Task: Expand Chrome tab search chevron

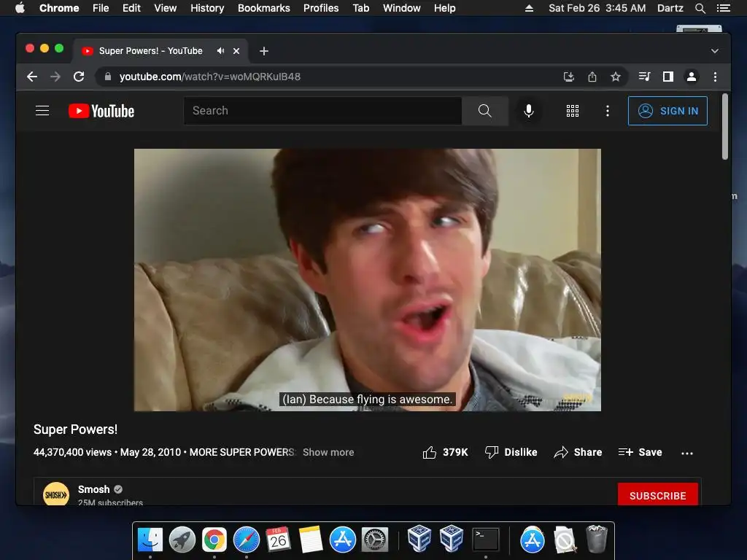Action: [715, 51]
